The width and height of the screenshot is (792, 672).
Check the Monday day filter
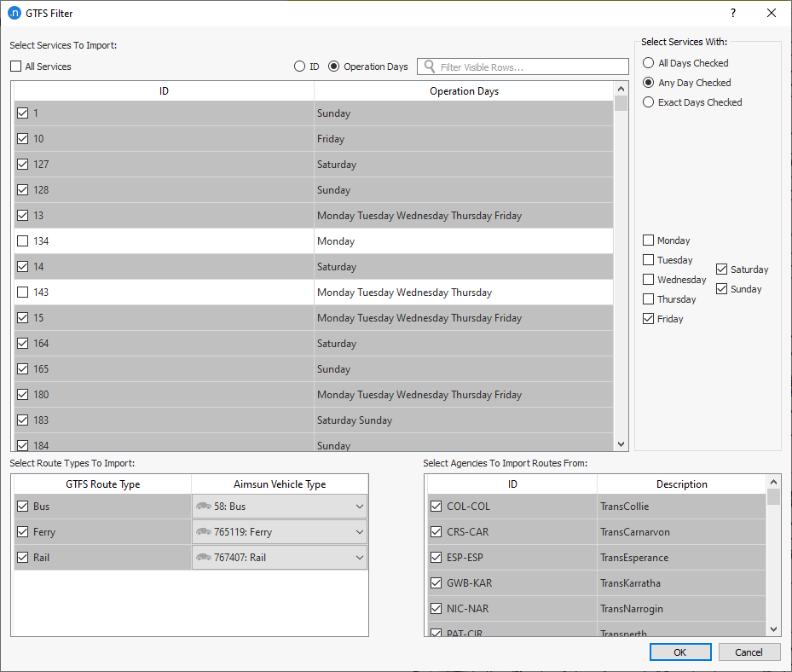(x=648, y=240)
